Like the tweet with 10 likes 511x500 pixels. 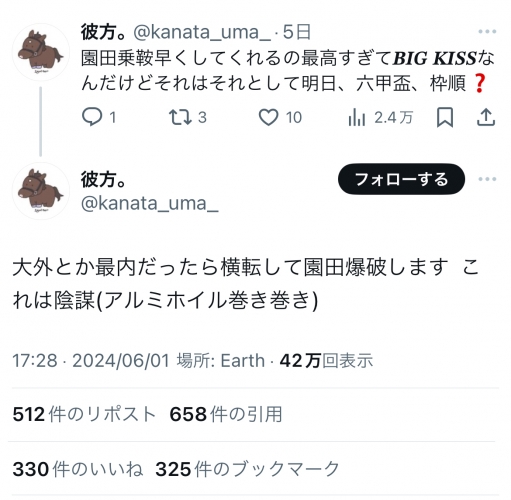(x=280, y=117)
